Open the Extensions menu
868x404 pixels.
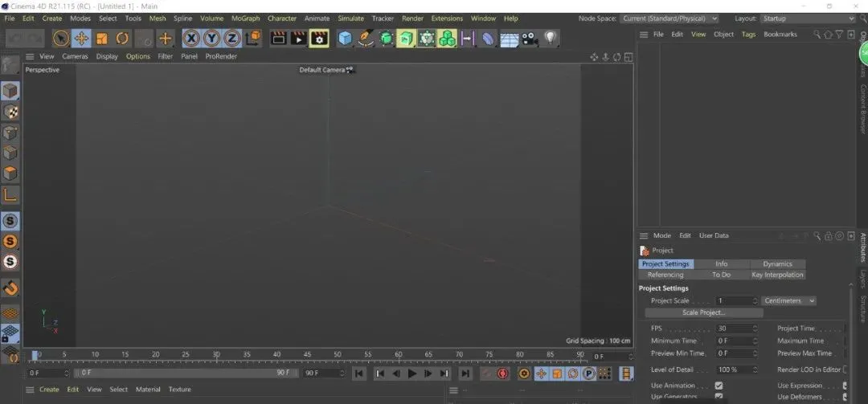[447, 18]
